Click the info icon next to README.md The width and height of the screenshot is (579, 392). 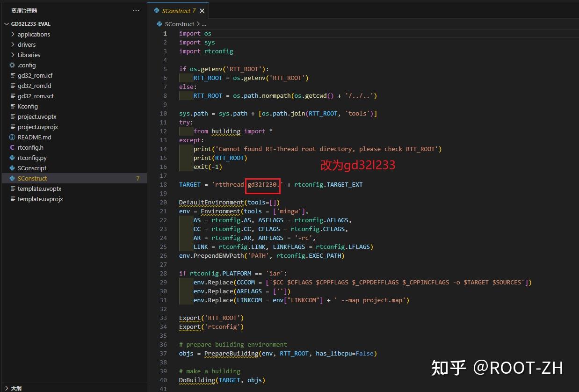tap(13, 137)
